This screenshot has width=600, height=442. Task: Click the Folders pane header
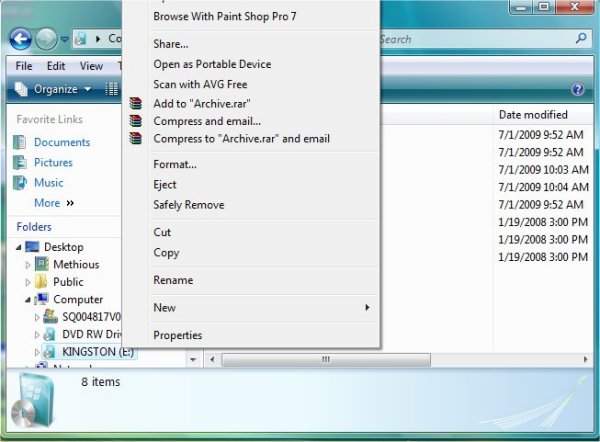pos(34,227)
